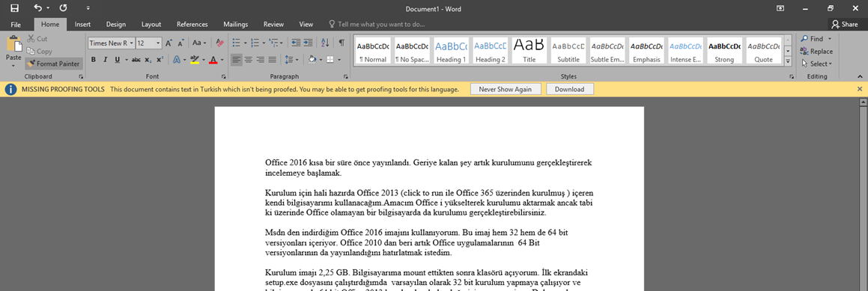This screenshot has height=291, width=868.
Task: Open the Customize Quick Access Toolbar dropdown
Action: pos(88,9)
